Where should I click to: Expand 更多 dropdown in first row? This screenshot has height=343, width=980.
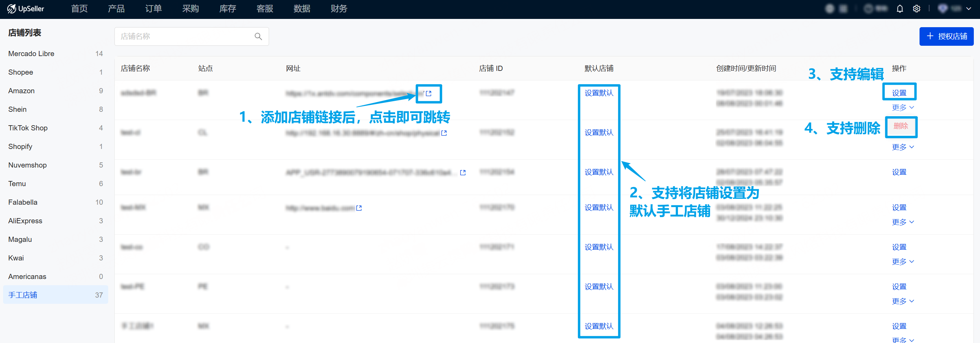tap(902, 108)
